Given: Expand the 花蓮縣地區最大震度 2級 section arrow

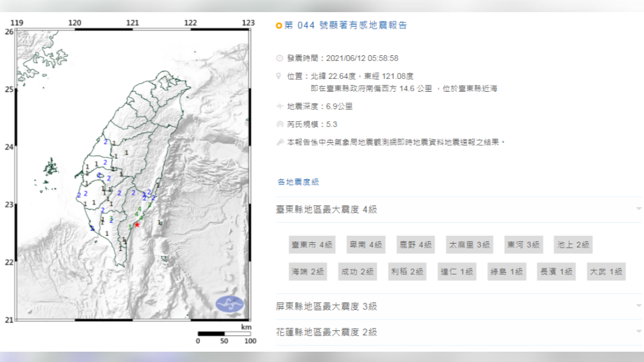Looking at the screenshot, I should tap(639, 332).
